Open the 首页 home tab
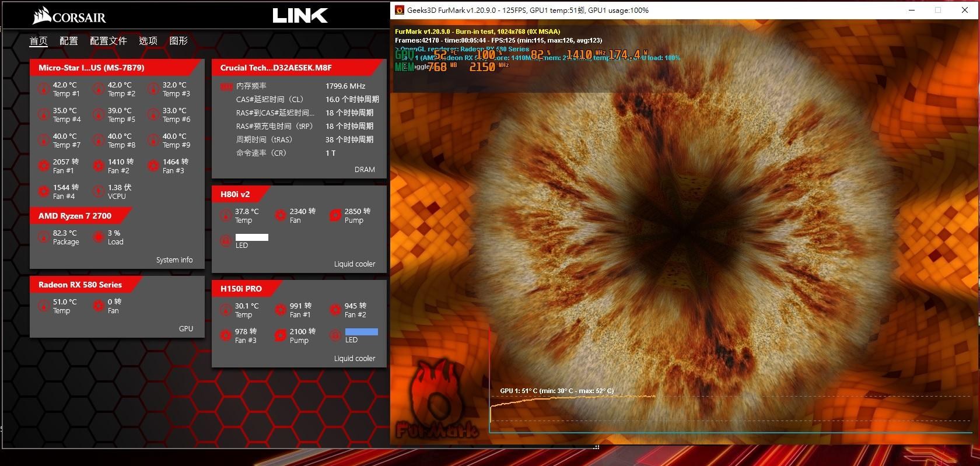980x466 pixels. click(38, 41)
